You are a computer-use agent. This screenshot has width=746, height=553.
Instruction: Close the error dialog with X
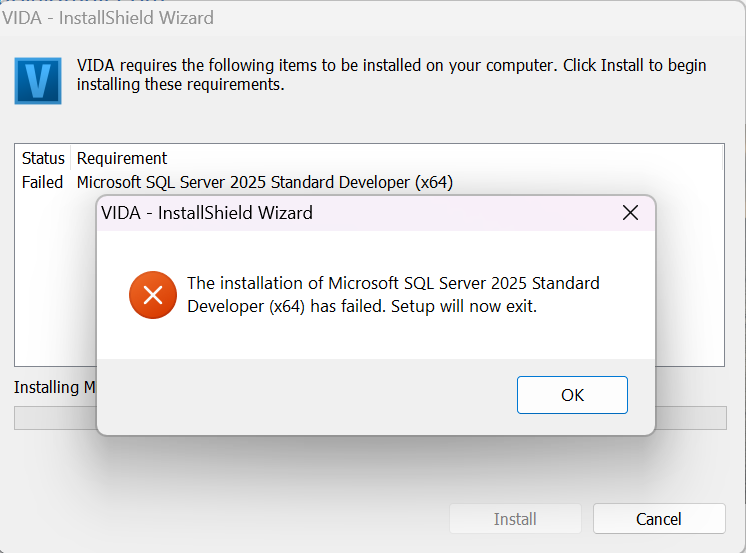coord(630,213)
